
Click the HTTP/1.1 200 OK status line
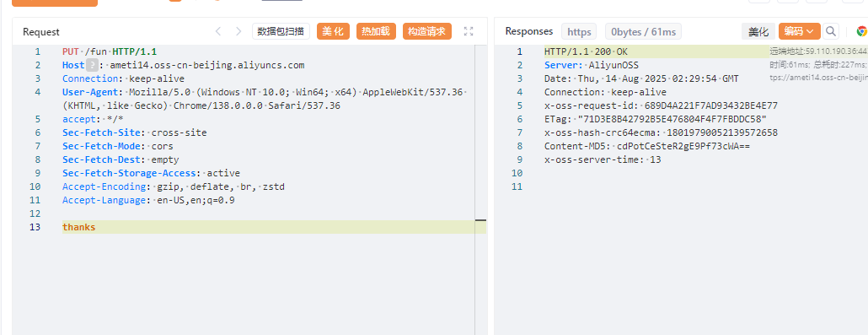click(x=587, y=51)
